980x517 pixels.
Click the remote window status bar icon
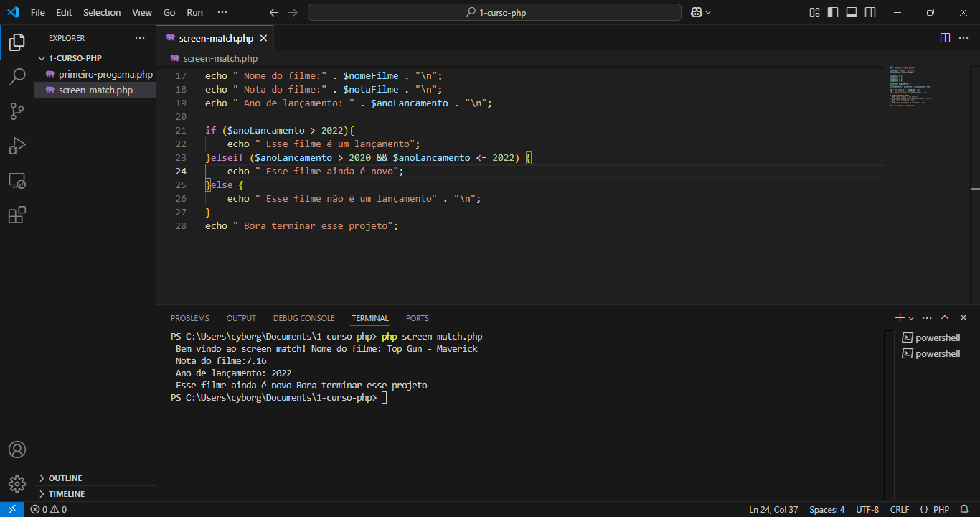coord(12,509)
